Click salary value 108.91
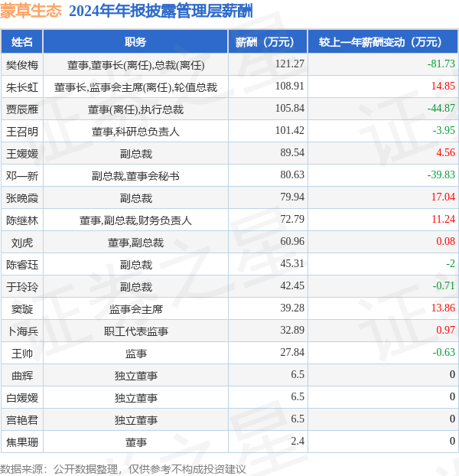 (x=290, y=86)
